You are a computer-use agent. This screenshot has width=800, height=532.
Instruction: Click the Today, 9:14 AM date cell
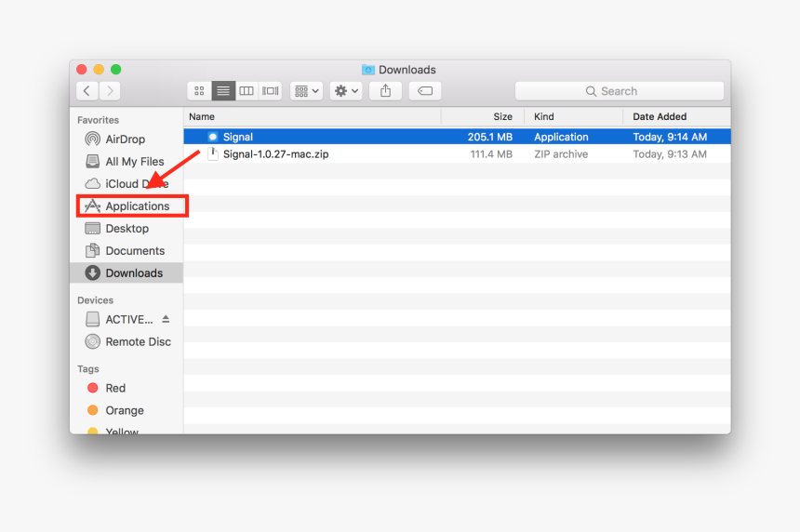click(670, 137)
